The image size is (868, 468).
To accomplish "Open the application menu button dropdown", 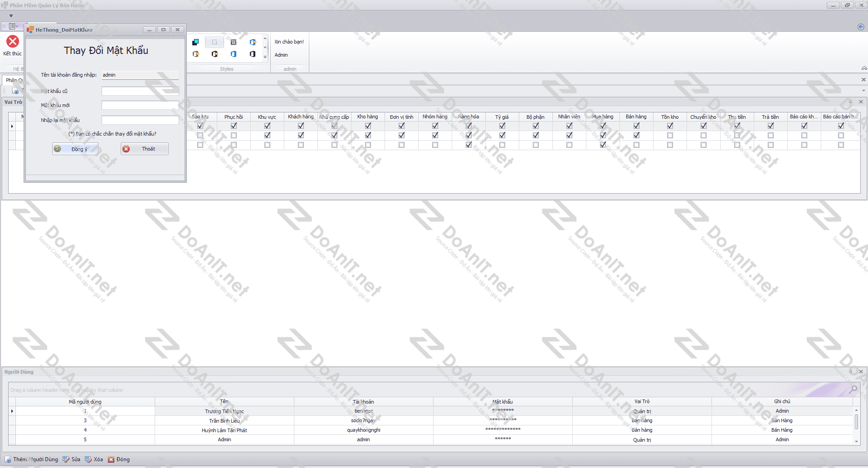I will (13, 26).
